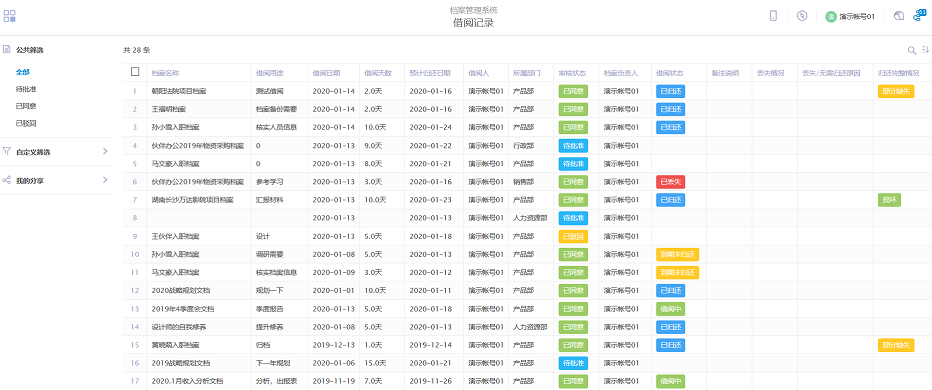
Task: Open record 2019年4季度会文档
Action: point(182,309)
